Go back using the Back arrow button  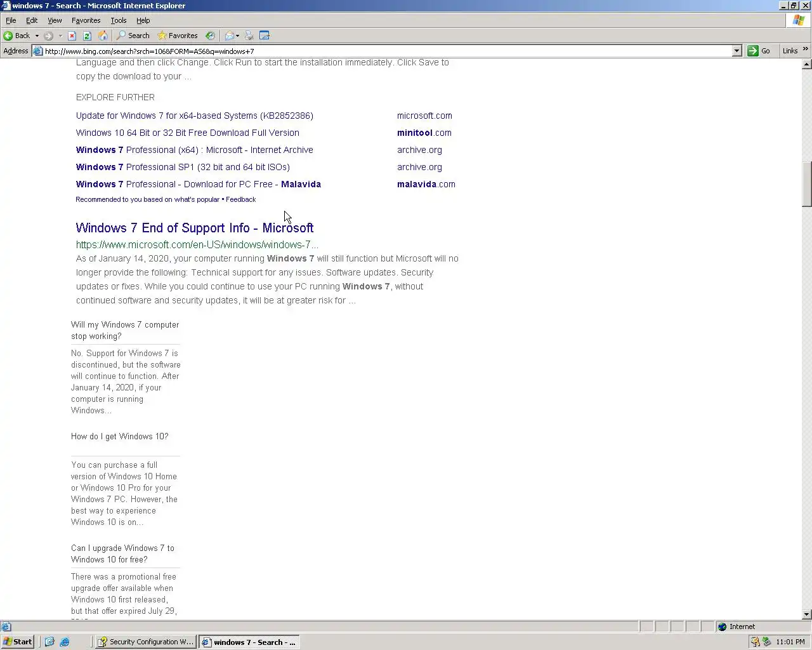(x=16, y=36)
